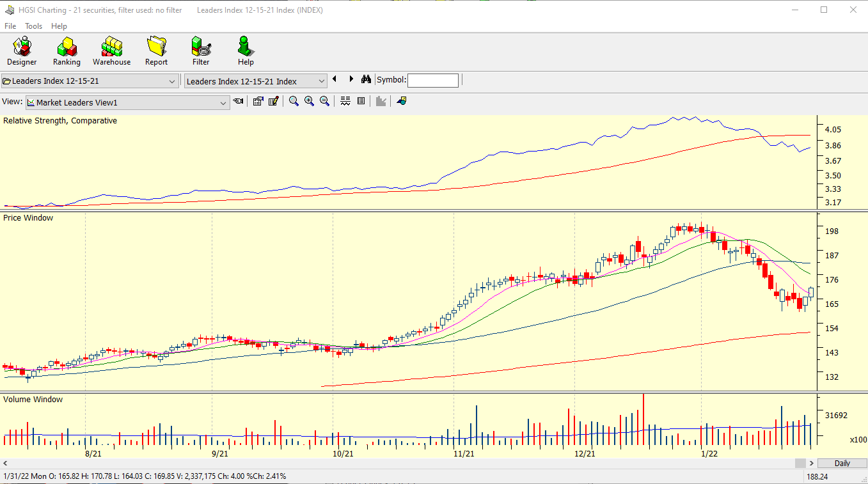Open the Ranking tool
The height and width of the screenshot is (484, 868).
pyautogui.click(x=67, y=51)
